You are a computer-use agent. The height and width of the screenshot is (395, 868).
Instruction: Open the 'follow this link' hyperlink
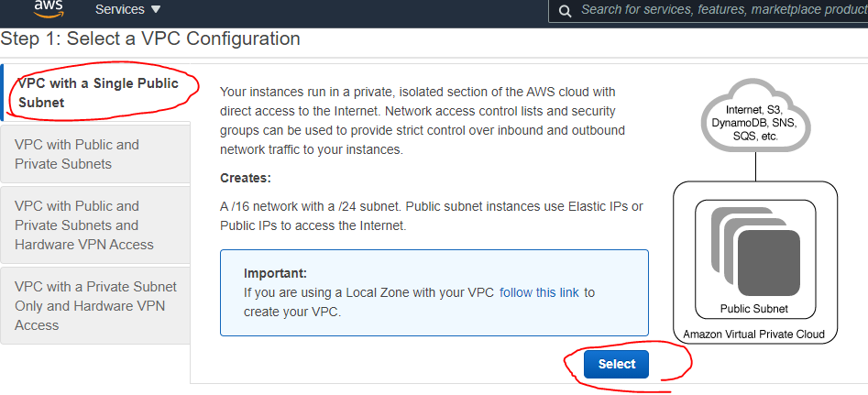point(539,292)
